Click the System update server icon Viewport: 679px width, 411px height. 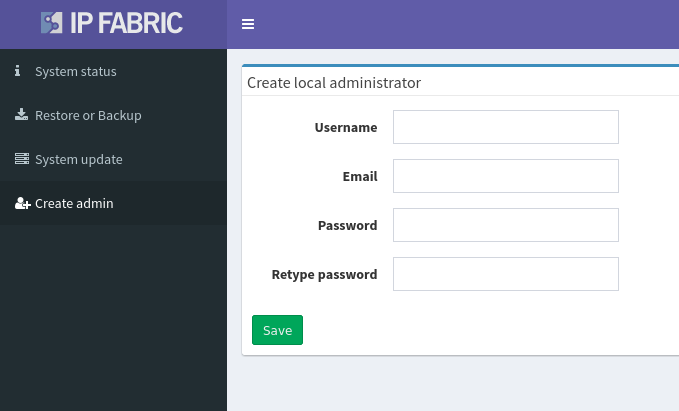click(22, 159)
